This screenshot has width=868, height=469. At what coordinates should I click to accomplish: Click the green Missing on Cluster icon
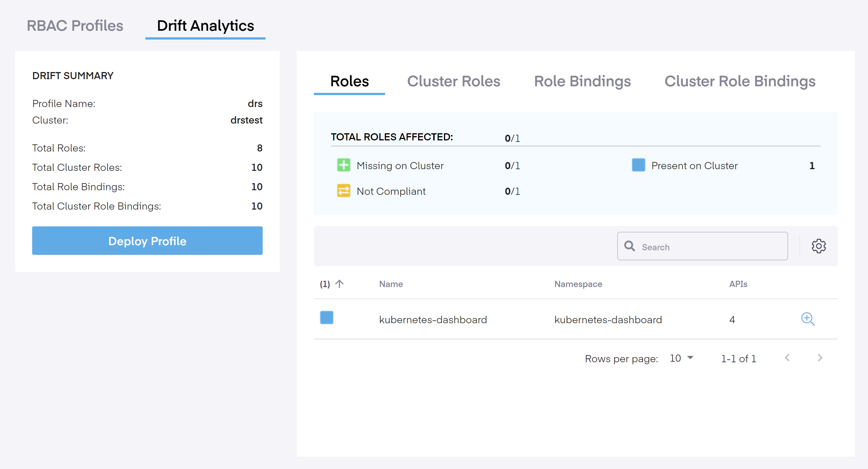[x=344, y=165]
